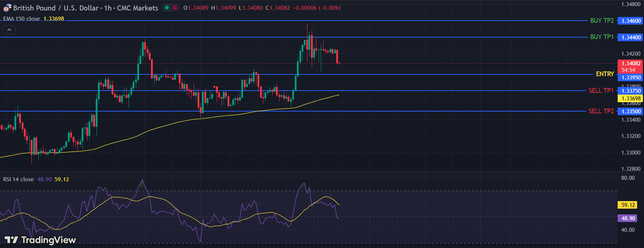This screenshot has height=248, width=644.
Task: Click the 1.34400 price axis tag
Action: [x=631, y=37]
